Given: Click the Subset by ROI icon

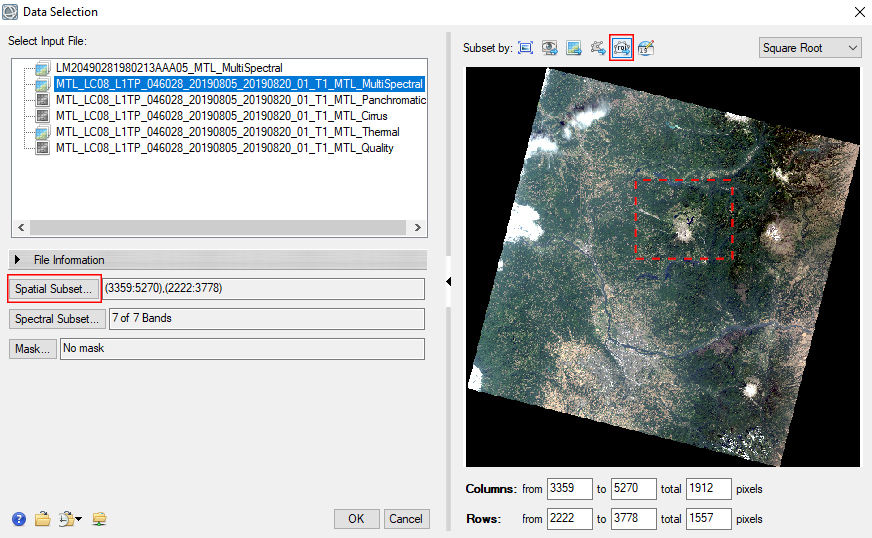Looking at the screenshot, I should (621, 48).
